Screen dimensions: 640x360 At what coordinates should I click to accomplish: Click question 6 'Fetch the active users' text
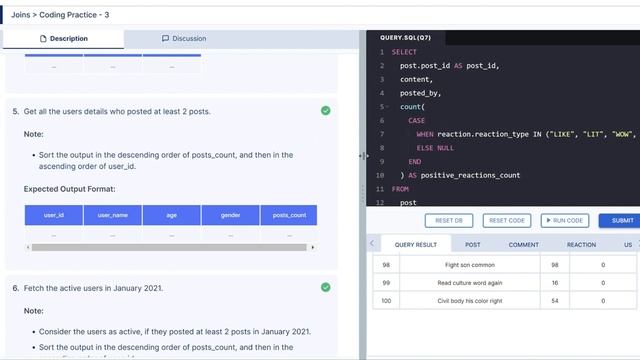tap(93, 288)
